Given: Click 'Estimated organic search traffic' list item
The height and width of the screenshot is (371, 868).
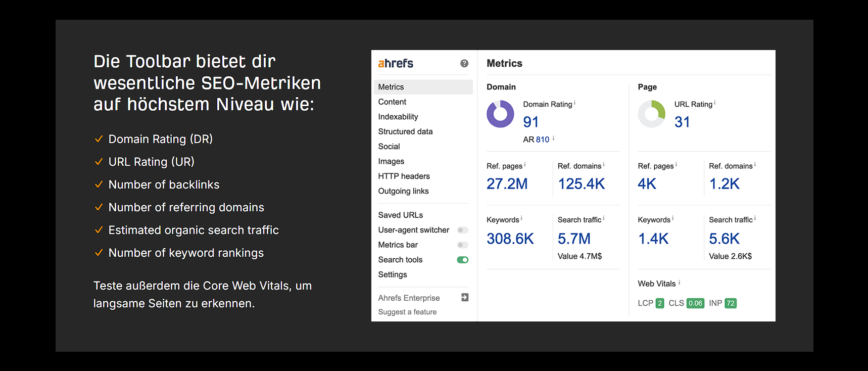Looking at the screenshot, I should 194,230.
